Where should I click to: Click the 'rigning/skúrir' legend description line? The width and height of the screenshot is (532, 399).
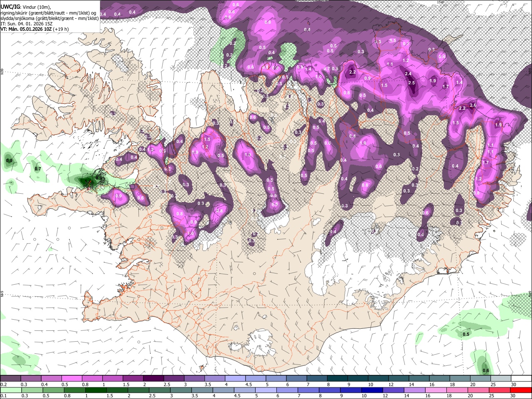49,13
